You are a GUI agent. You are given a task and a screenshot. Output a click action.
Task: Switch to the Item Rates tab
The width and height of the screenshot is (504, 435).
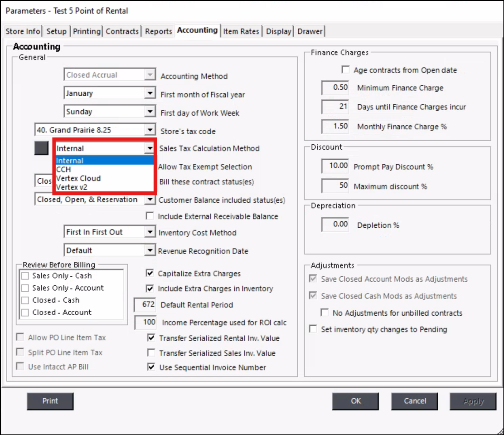pyautogui.click(x=241, y=31)
